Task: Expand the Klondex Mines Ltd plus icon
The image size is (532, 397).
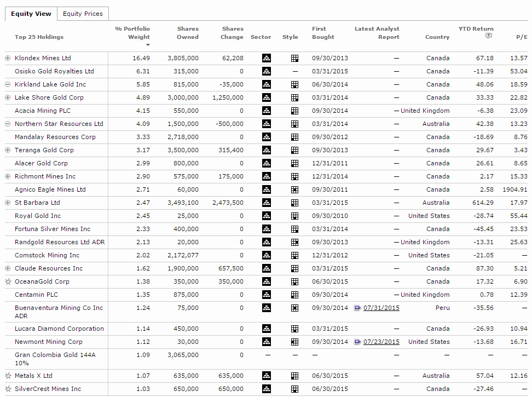Action: 8,58
